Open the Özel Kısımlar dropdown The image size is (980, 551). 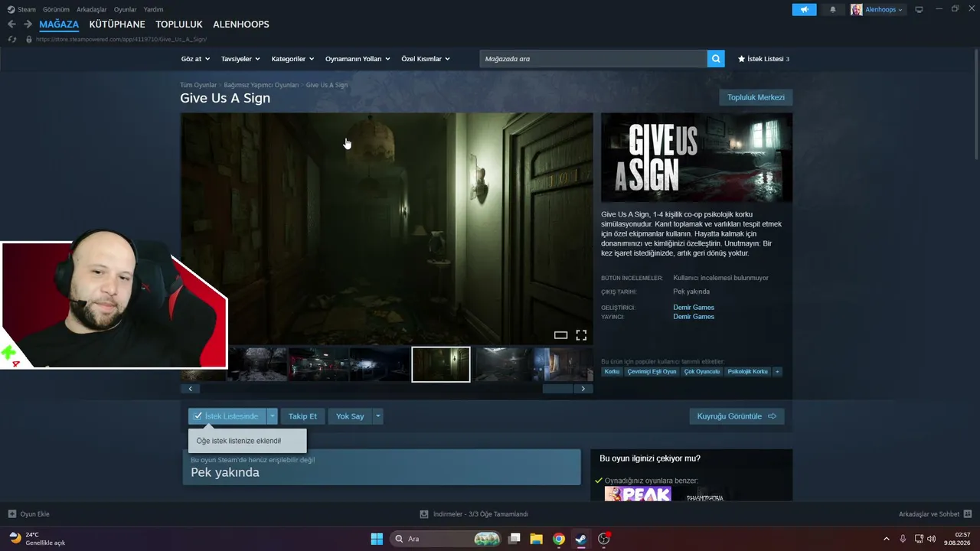(x=426, y=59)
